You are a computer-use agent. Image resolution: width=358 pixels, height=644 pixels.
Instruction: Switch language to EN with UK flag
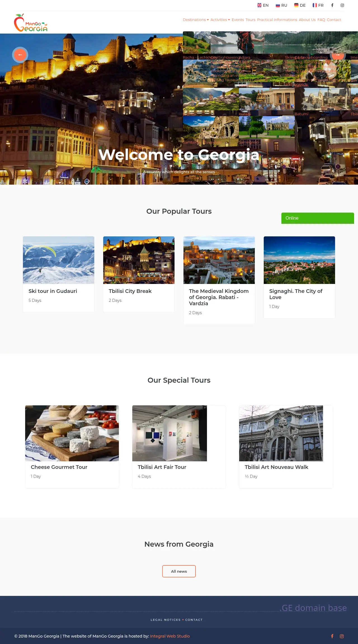point(263,5)
